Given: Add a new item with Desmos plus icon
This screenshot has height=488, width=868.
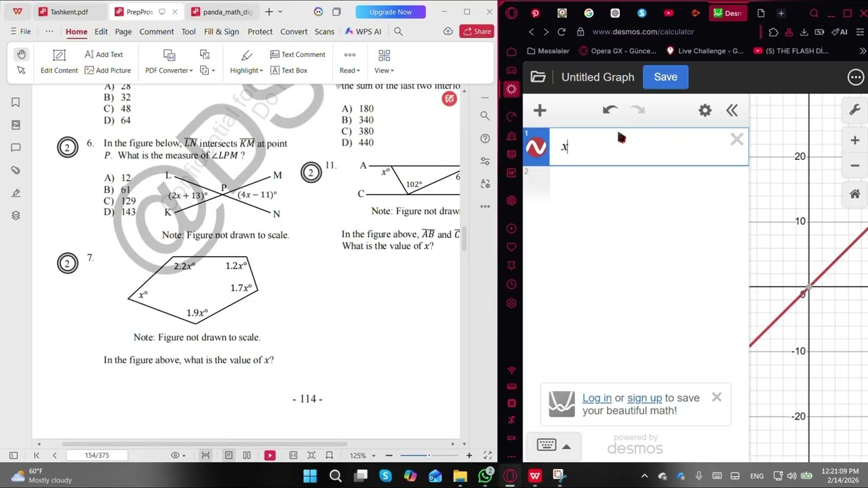Looking at the screenshot, I should [x=540, y=110].
